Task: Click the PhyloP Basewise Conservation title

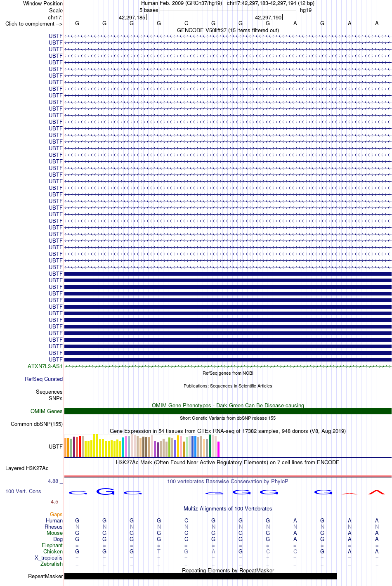Action: [228, 481]
